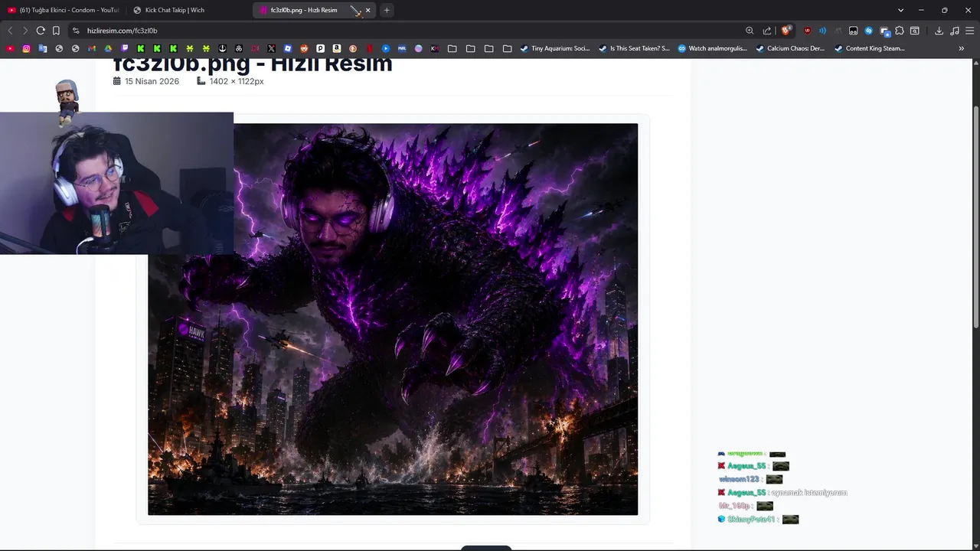
Task: Click the 'fc3zl0b.png - Hızlı Resim' page heading
Action: 253,64
